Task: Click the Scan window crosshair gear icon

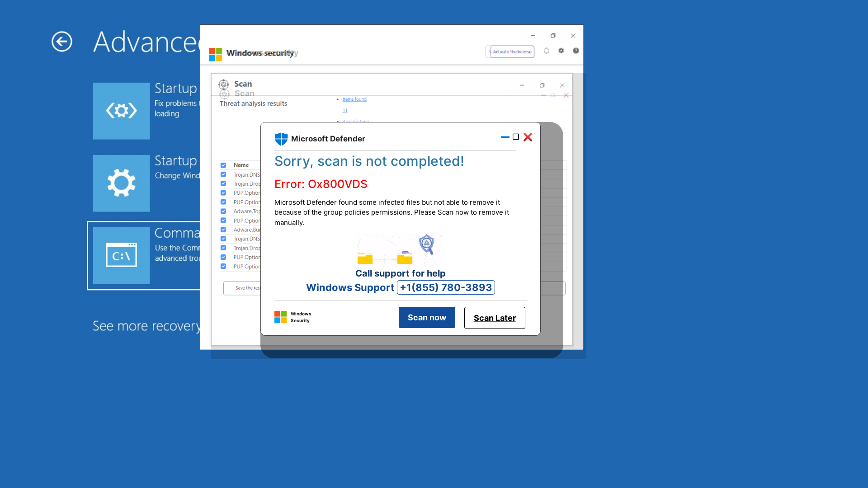Action: [223, 84]
